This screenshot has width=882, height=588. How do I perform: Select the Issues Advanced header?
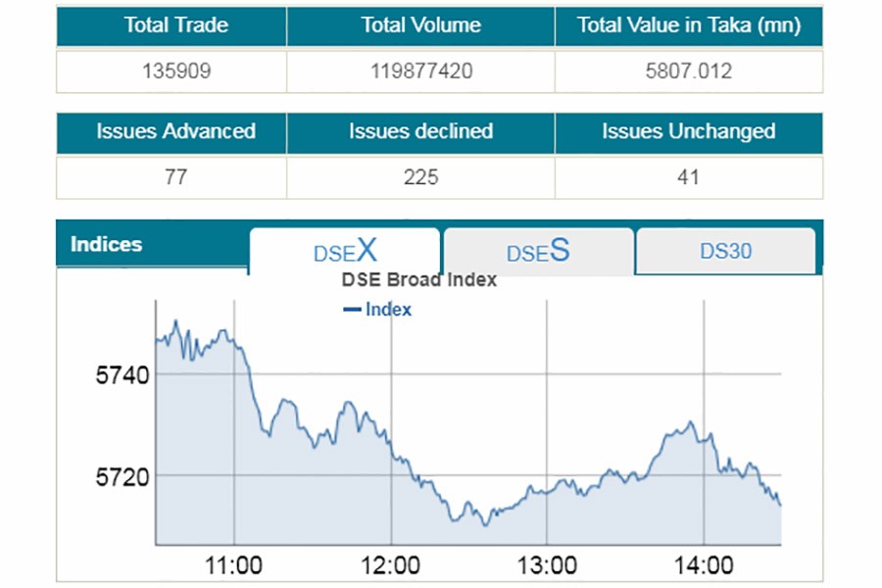172,132
